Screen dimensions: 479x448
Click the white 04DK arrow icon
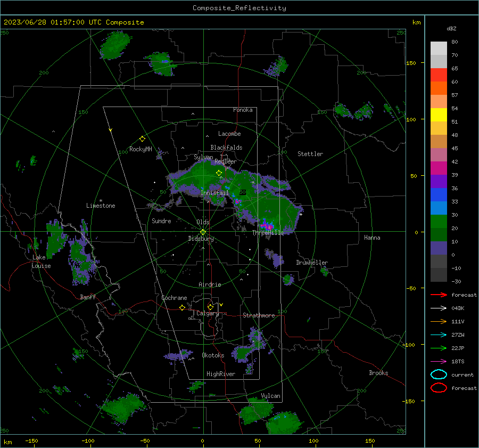pyautogui.click(x=439, y=308)
